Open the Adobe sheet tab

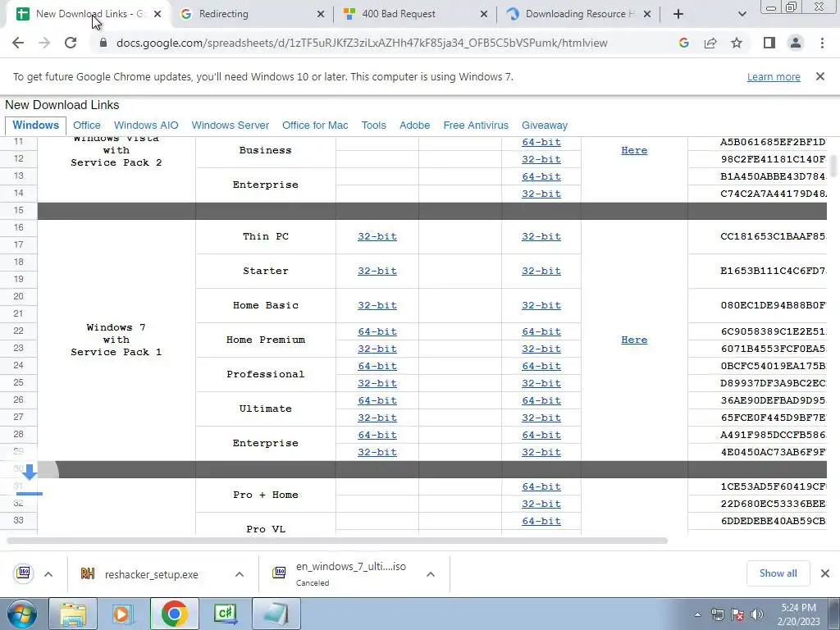coord(414,126)
